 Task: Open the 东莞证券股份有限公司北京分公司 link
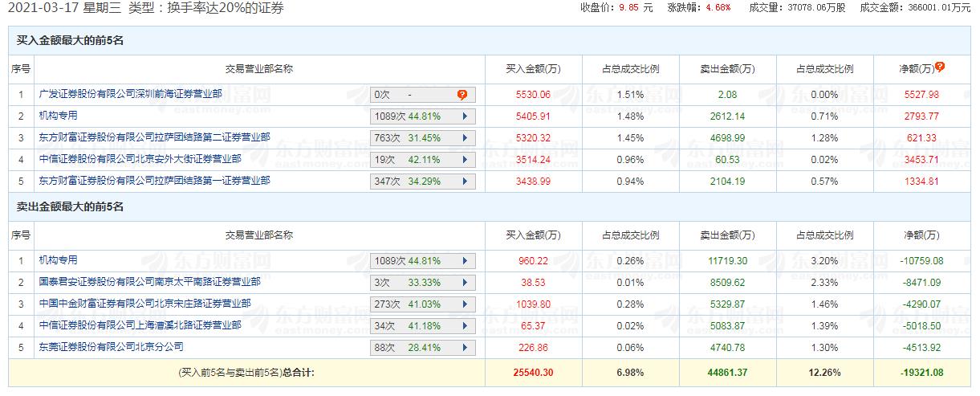coord(111,347)
